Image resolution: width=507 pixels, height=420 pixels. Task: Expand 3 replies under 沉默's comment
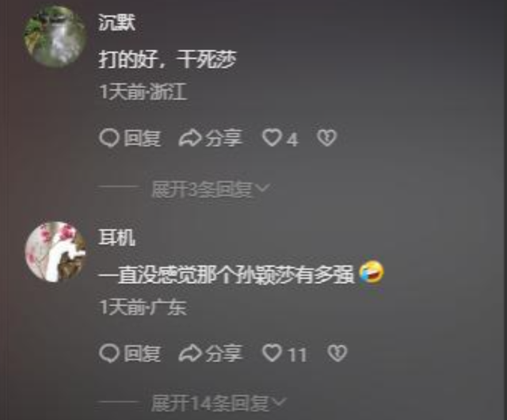210,189
